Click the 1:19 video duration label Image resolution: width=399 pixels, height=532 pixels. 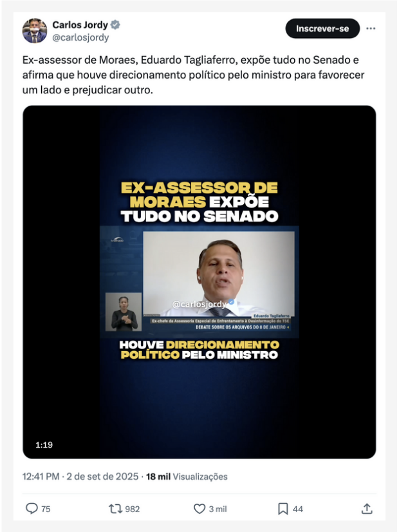(44, 445)
